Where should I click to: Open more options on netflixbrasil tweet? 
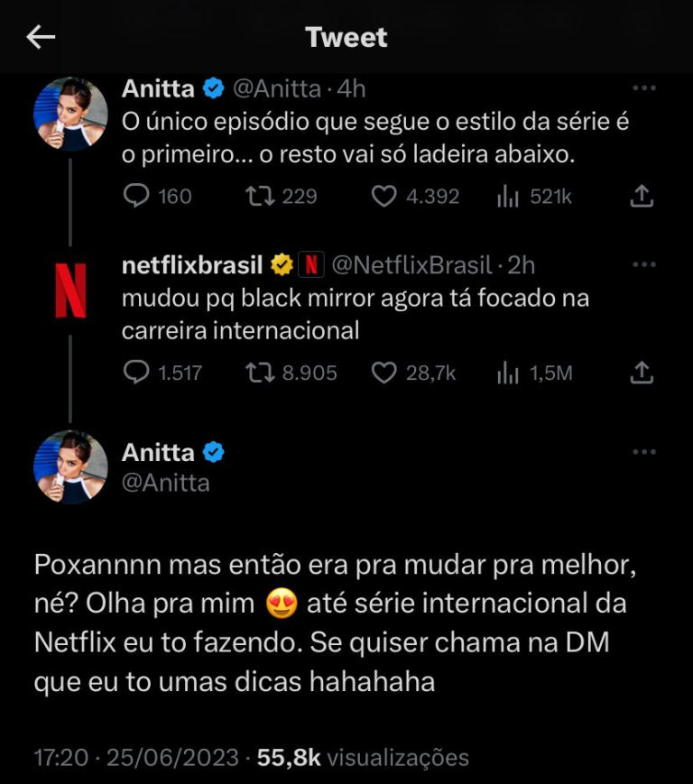tap(644, 264)
